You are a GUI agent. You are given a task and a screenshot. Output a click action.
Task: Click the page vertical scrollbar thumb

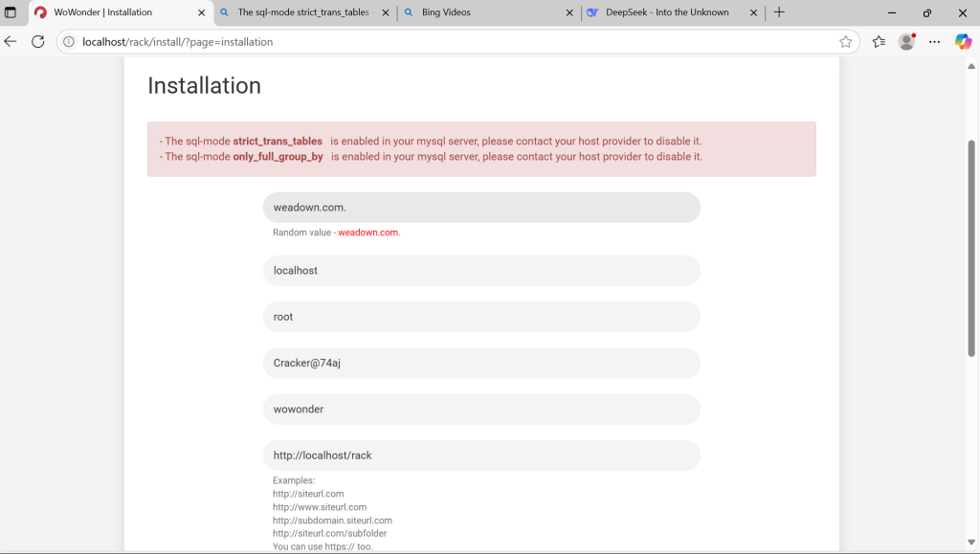971,249
